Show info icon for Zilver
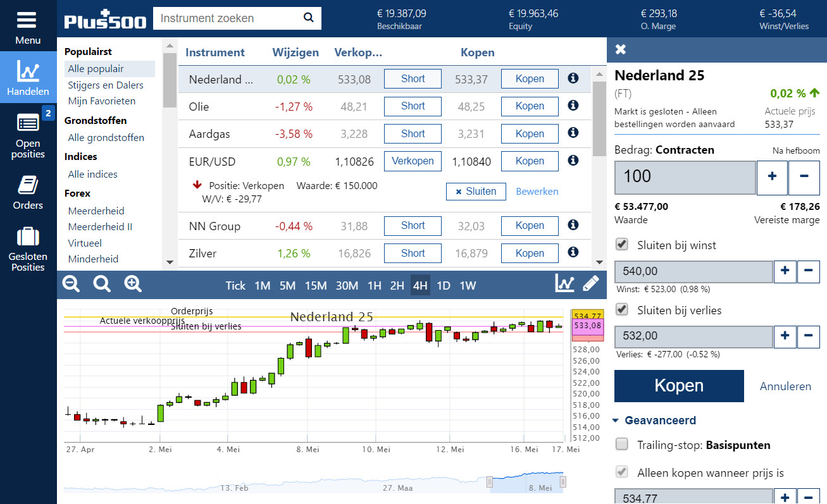This screenshot has height=504, width=827. pos(573,252)
